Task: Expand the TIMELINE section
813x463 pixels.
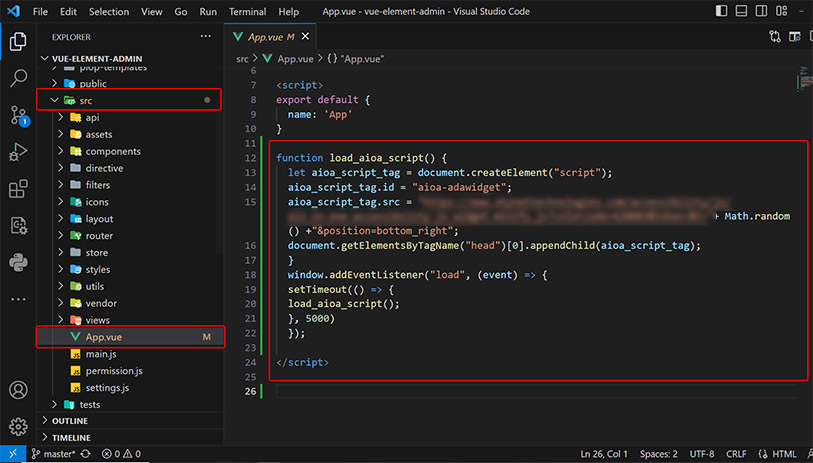Action: pos(71,438)
